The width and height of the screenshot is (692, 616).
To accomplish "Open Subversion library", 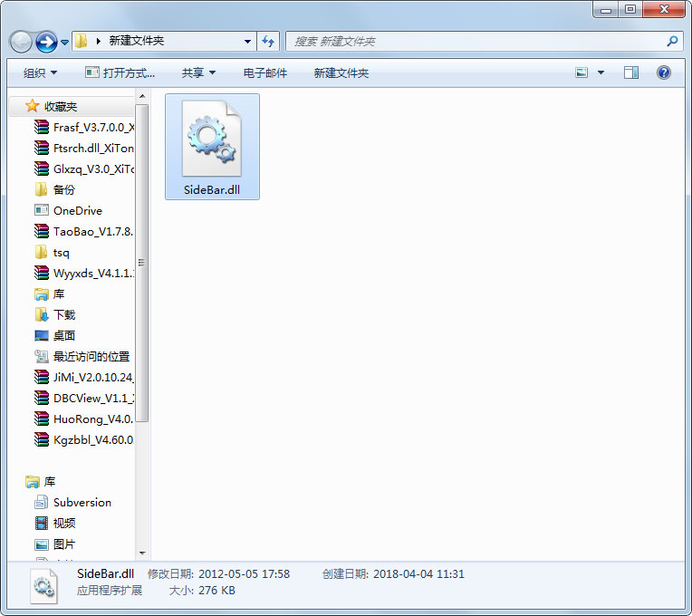I will (72, 502).
